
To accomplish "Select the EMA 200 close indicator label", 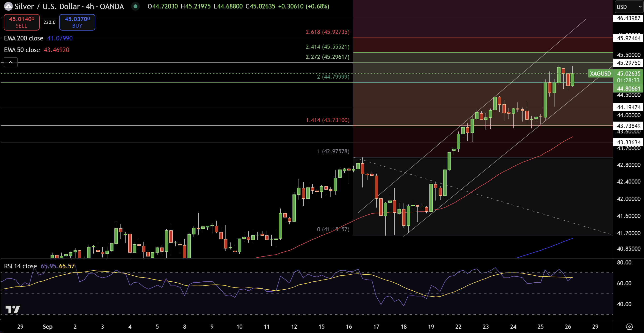I will (x=23, y=38).
